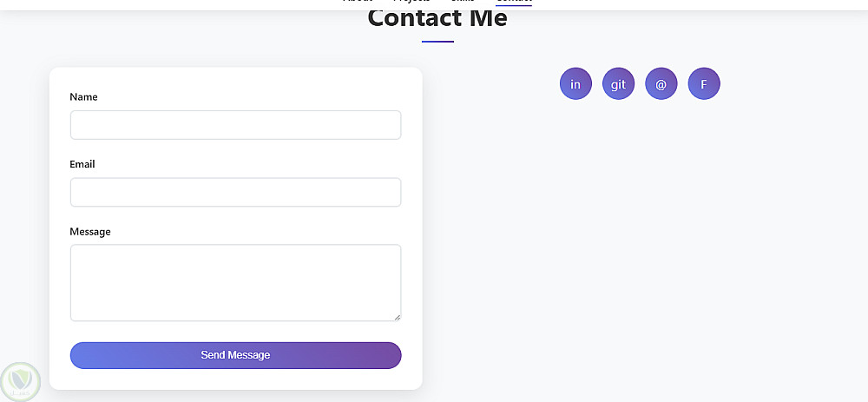The height and width of the screenshot is (402, 868).
Task: Click the blue divider under the heading
Action: click(437, 41)
